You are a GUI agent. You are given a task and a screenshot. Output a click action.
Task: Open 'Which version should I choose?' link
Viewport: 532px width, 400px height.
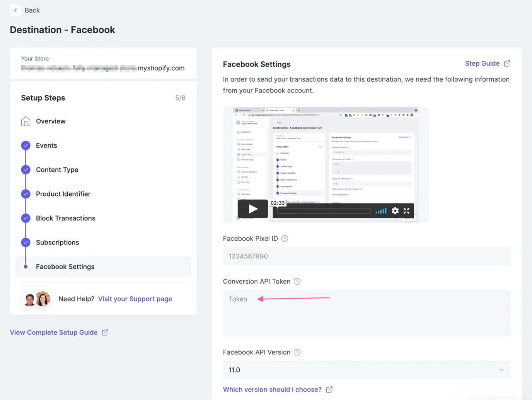point(272,390)
